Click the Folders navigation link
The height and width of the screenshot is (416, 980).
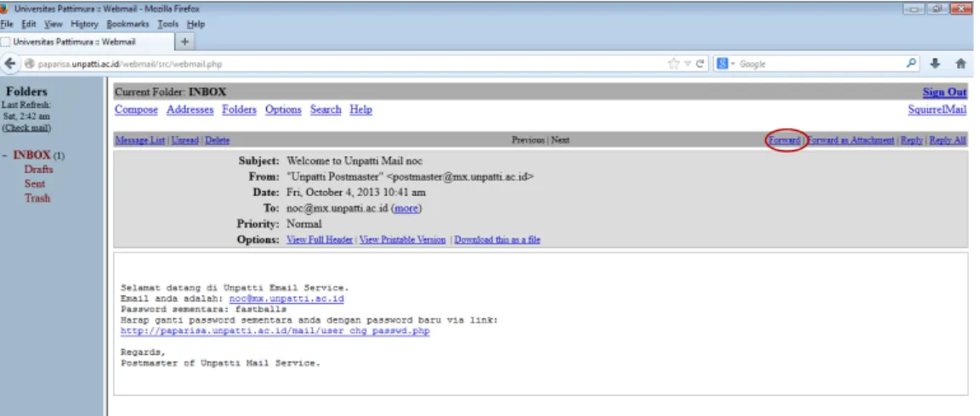click(x=240, y=110)
